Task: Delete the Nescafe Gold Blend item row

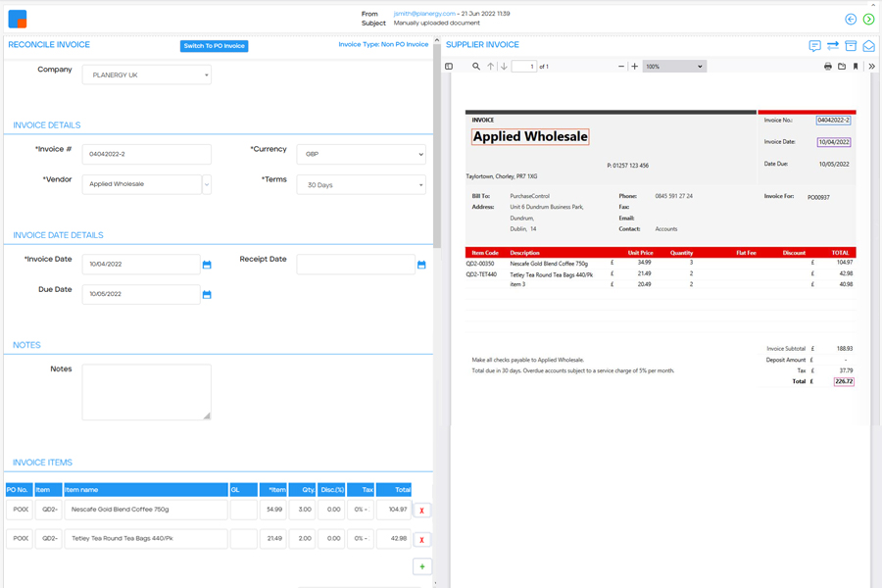Action: pos(421,511)
